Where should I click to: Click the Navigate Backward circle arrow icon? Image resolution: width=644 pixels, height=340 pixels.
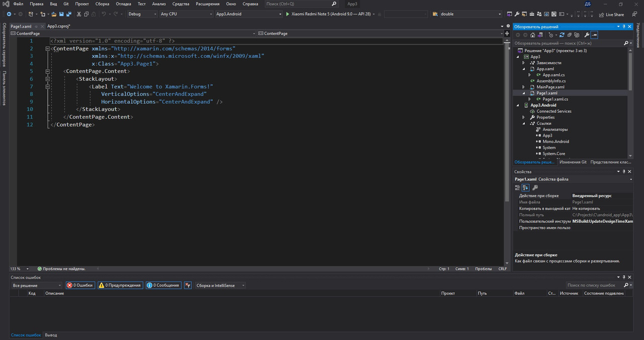(9, 14)
